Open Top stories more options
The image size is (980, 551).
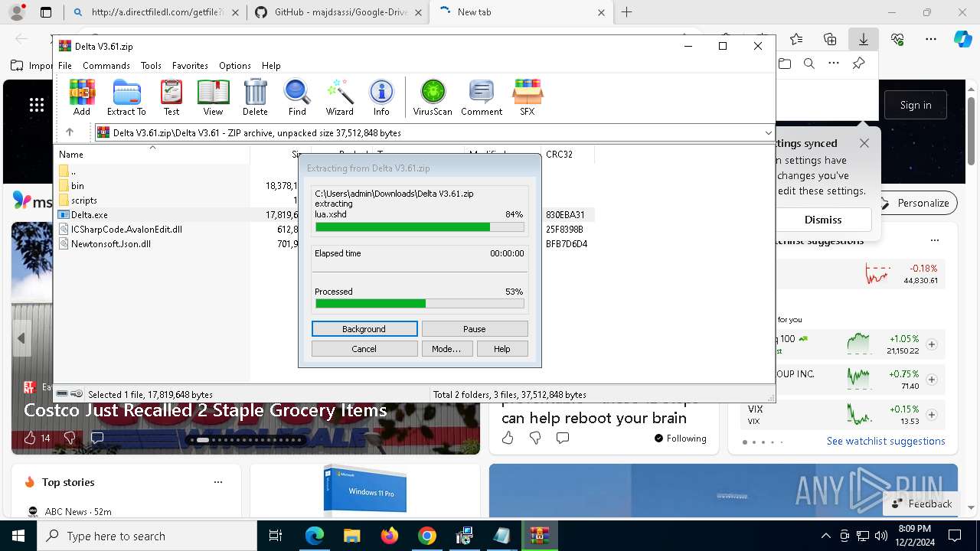218,482
